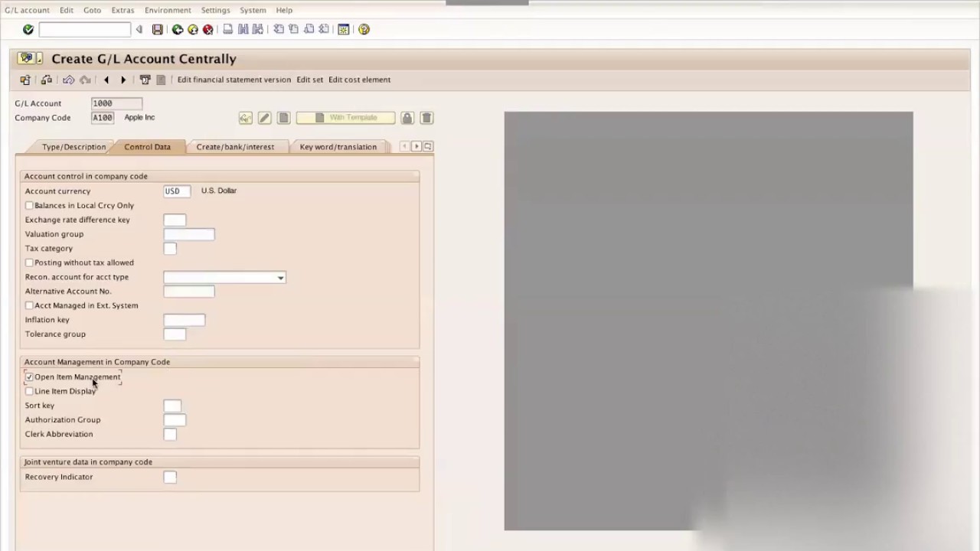Click the With Template button

[345, 118]
